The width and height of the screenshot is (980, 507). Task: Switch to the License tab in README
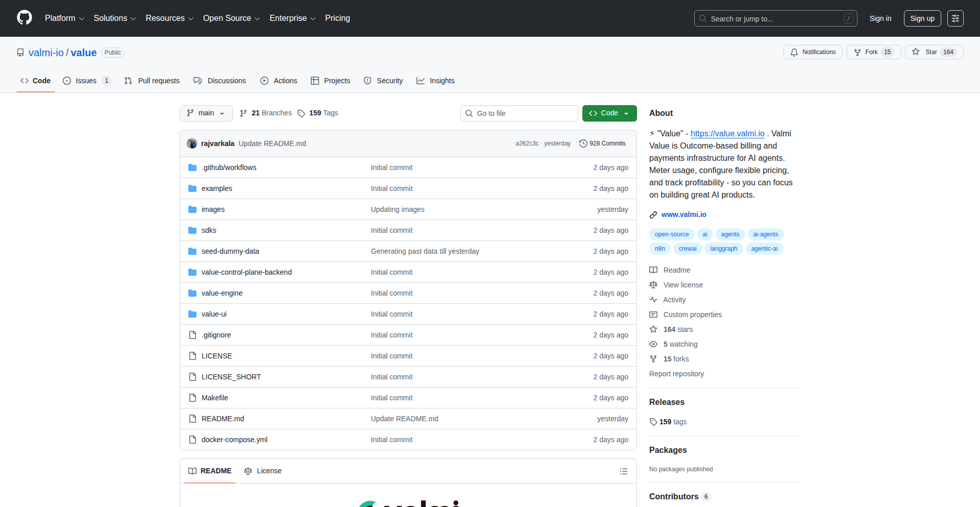[263, 471]
